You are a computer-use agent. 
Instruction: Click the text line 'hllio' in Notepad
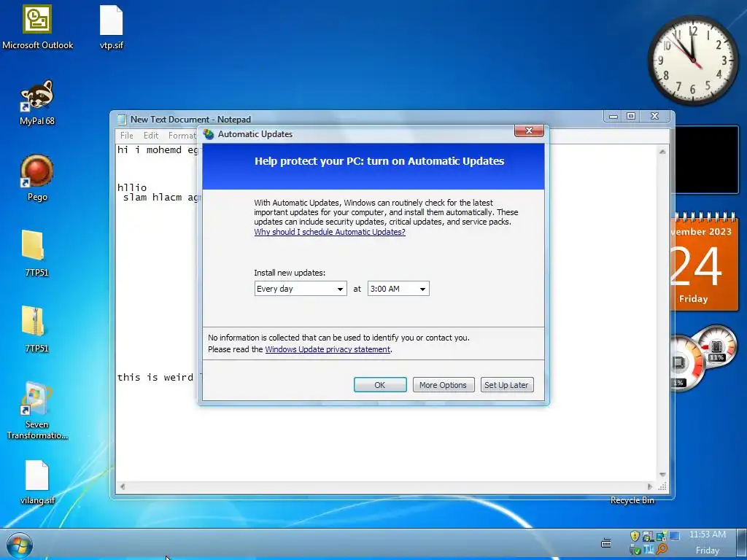132,187
